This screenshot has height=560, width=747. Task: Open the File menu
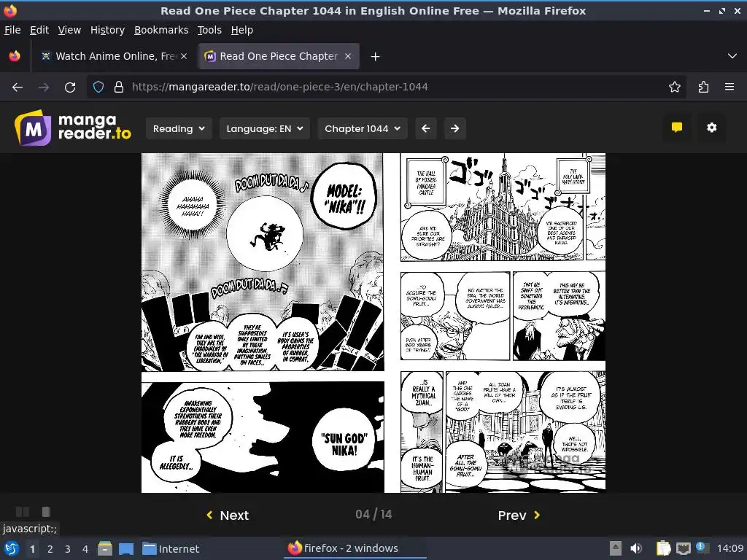[x=12, y=30]
